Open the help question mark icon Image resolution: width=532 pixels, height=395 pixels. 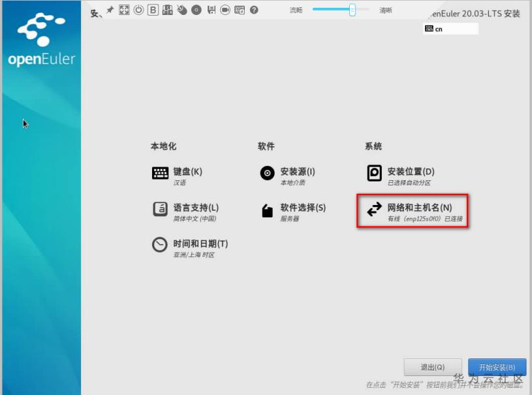[x=254, y=10]
